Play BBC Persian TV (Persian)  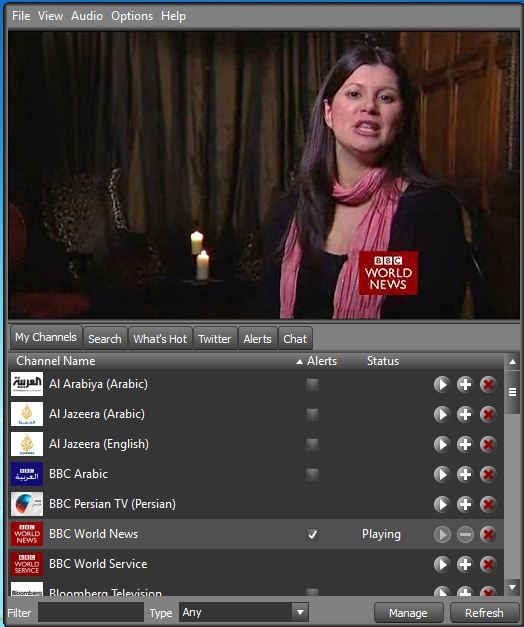click(442, 504)
